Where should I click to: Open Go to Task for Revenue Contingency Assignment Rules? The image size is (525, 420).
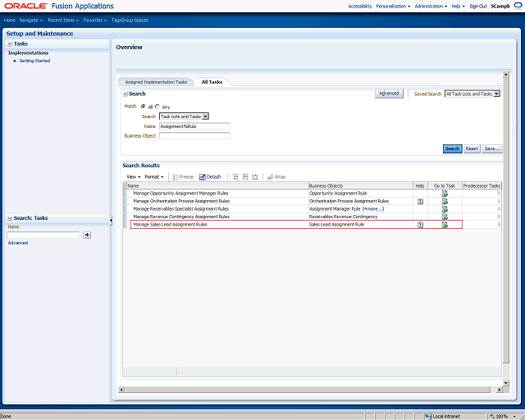[x=445, y=217]
